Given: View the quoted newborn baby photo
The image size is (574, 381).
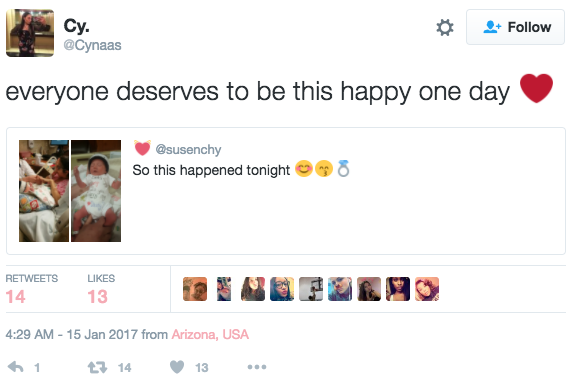Looking at the screenshot, I should pyautogui.click(x=96, y=191).
